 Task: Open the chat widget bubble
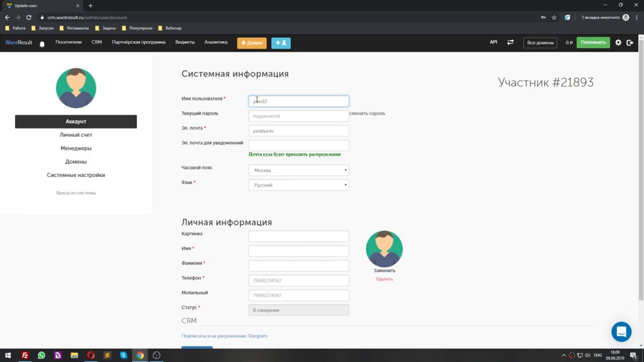[621, 332]
